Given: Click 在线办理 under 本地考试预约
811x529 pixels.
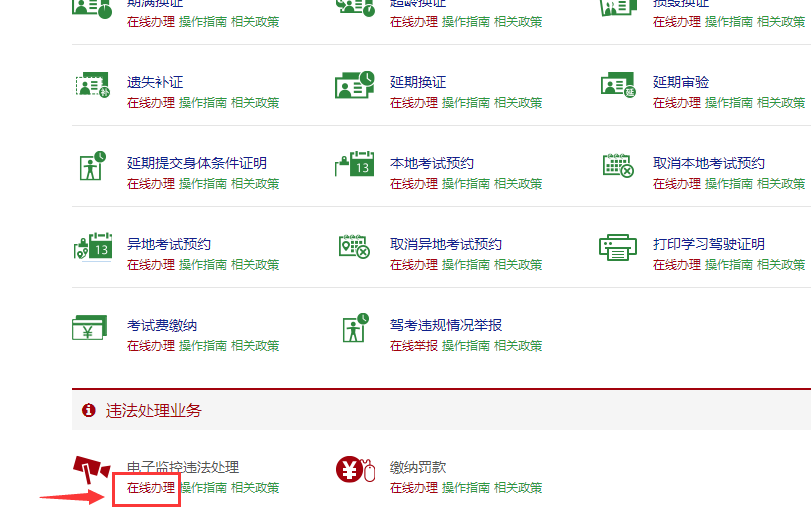Looking at the screenshot, I should [x=414, y=184].
